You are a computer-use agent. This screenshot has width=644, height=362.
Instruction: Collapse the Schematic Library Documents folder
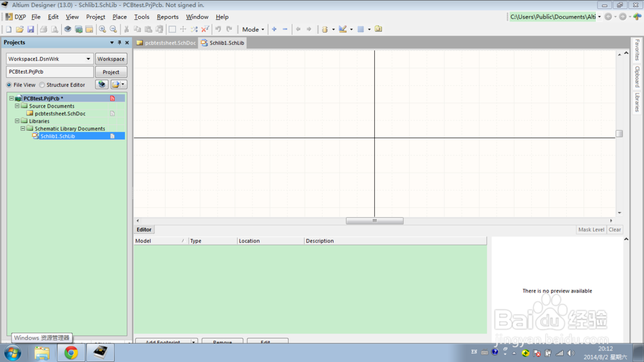click(23, 128)
